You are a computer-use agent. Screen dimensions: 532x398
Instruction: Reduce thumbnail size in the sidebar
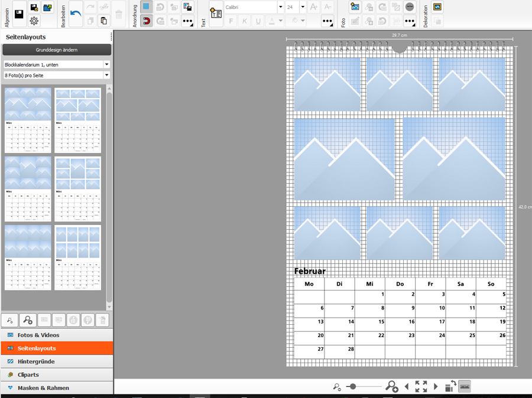[x=10, y=320]
